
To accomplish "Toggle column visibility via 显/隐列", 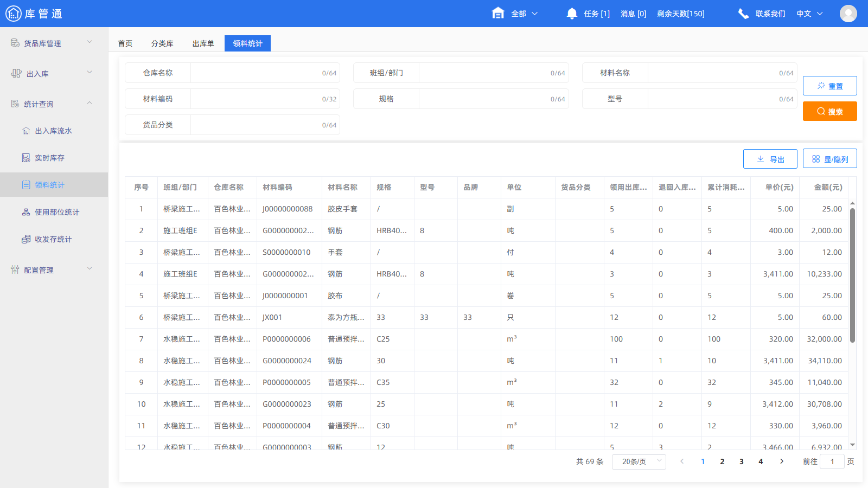I will coord(829,158).
